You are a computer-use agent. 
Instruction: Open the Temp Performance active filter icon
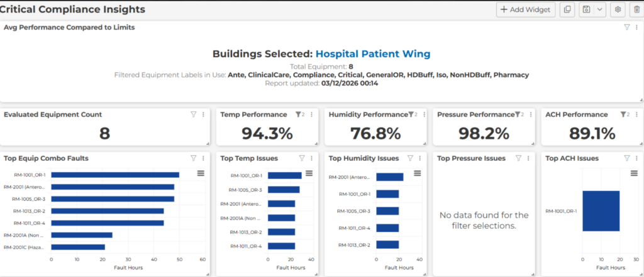[300, 114]
